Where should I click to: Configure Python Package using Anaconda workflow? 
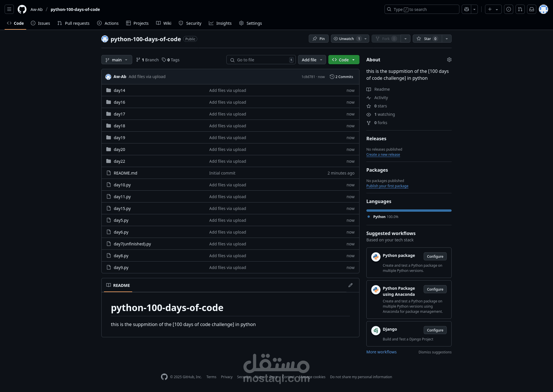(x=435, y=289)
